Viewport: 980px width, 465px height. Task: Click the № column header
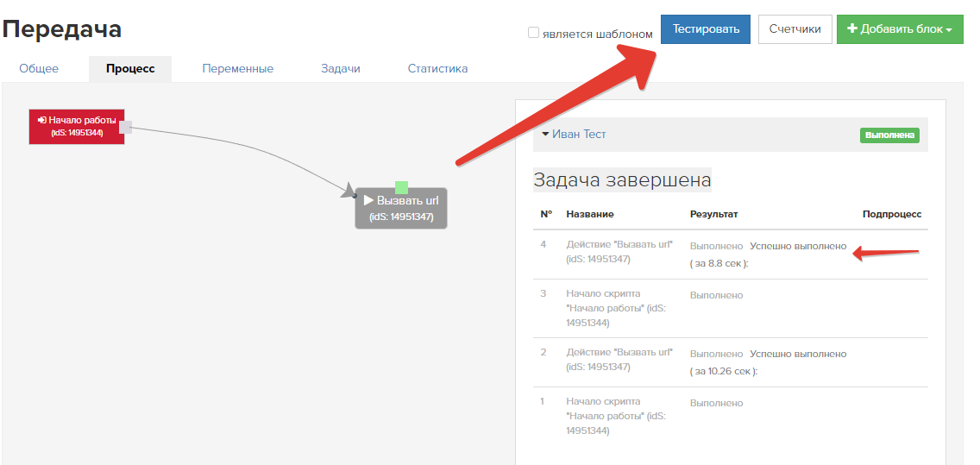coord(546,214)
